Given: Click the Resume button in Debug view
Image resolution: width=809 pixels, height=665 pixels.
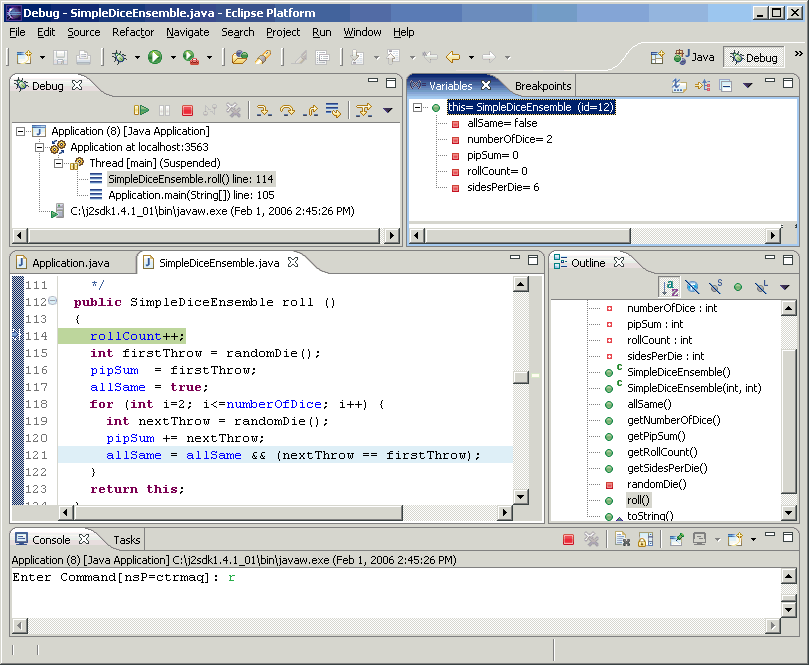Looking at the screenshot, I should [x=142, y=110].
